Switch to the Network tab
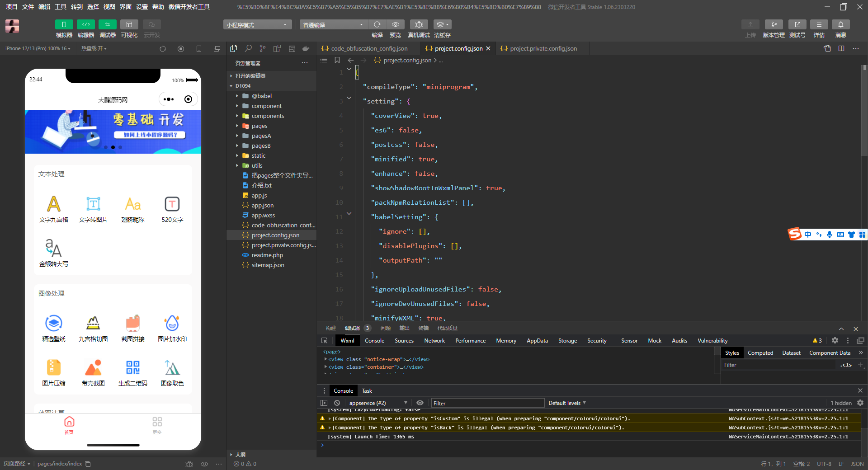Image resolution: width=868 pixels, height=470 pixels. [x=434, y=341]
